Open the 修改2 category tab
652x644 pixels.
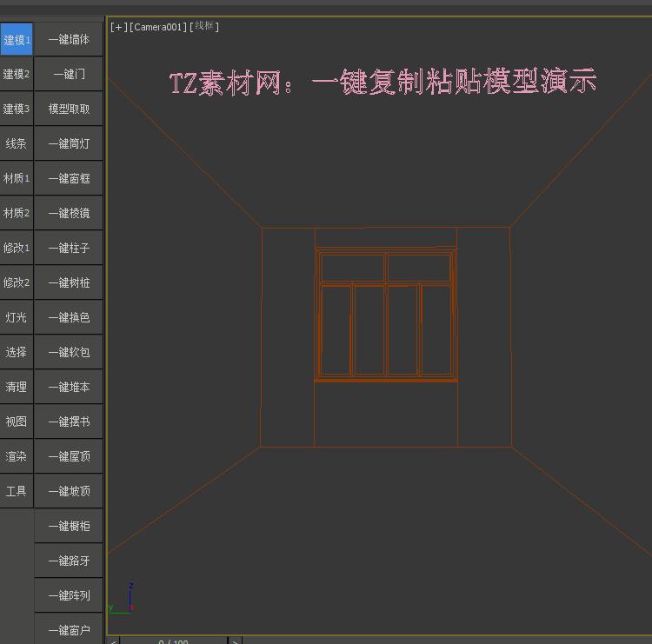17,282
